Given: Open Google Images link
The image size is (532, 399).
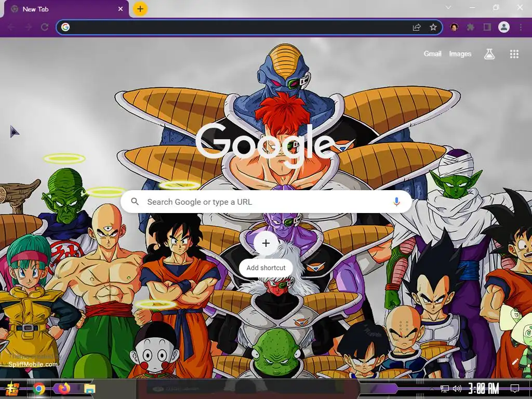Looking at the screenshot, I should pyautogui.click(x=460, y=54).
